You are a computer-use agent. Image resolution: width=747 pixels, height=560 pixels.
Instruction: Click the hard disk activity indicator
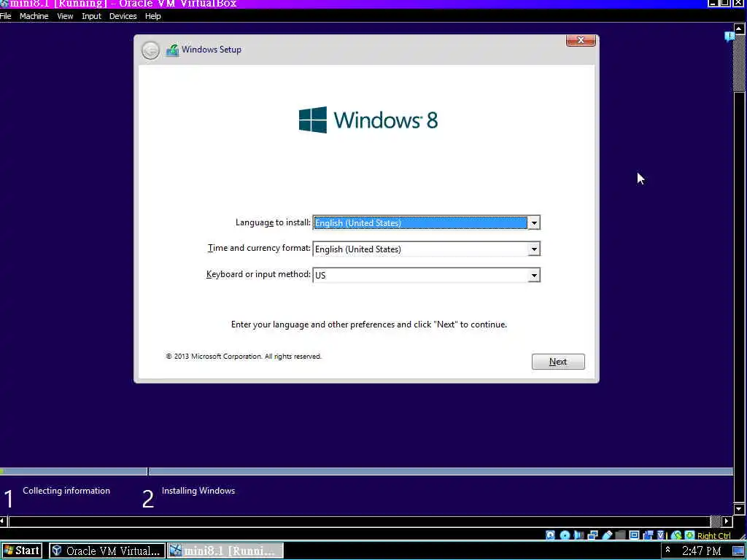tap(550, 535)
